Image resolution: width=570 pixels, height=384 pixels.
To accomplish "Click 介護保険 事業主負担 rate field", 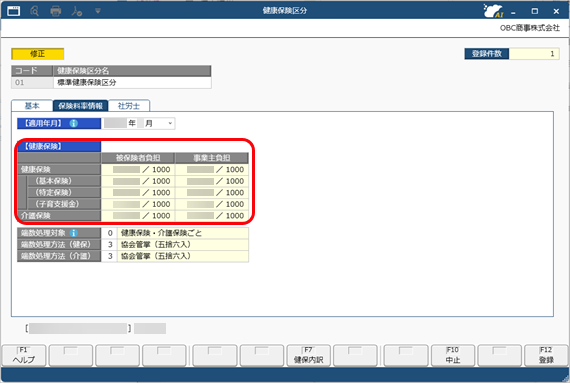I will pos(212,216).
